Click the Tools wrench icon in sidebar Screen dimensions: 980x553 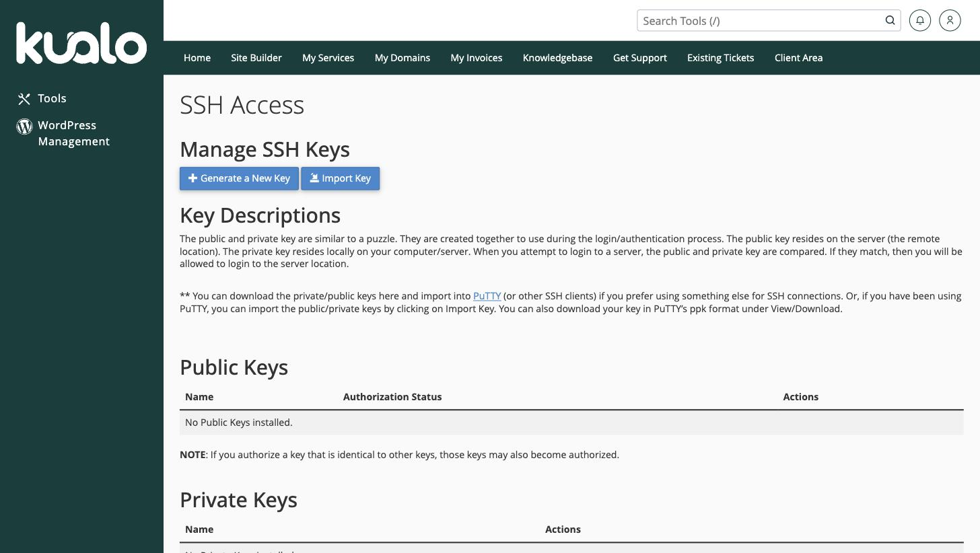point(24,99)
